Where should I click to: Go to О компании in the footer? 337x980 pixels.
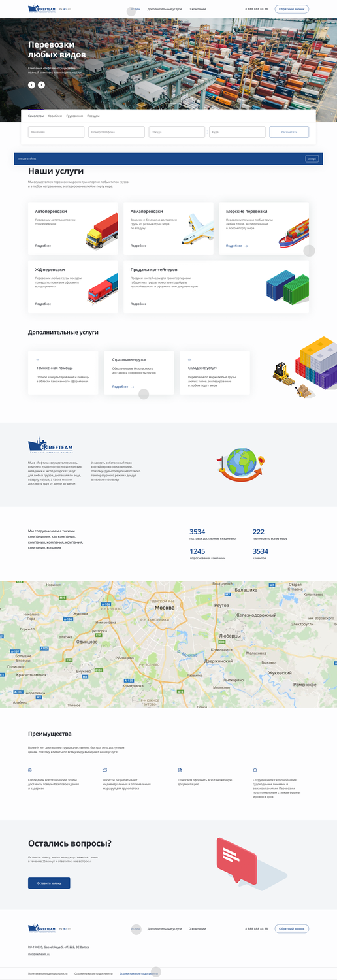pos(197,928)
